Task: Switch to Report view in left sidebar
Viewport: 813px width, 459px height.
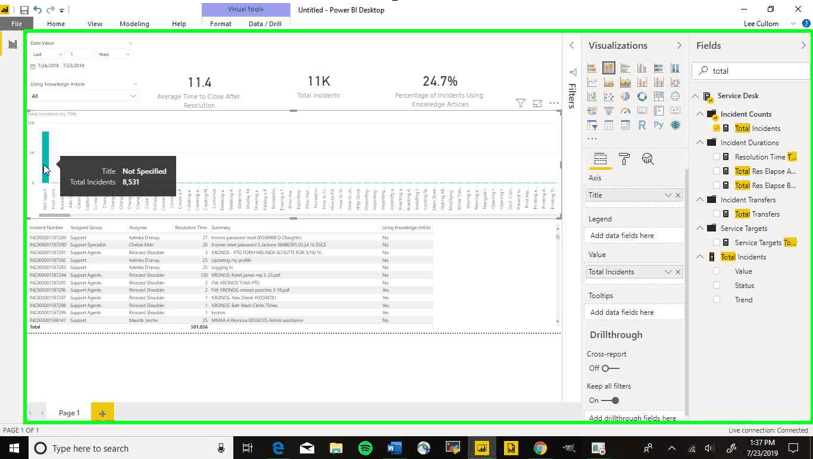Action: (x=12, y=45)
